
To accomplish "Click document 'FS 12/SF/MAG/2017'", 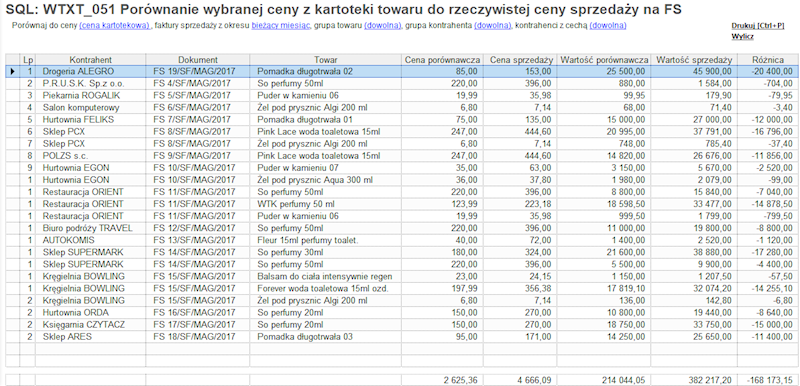I will [198, 228].
